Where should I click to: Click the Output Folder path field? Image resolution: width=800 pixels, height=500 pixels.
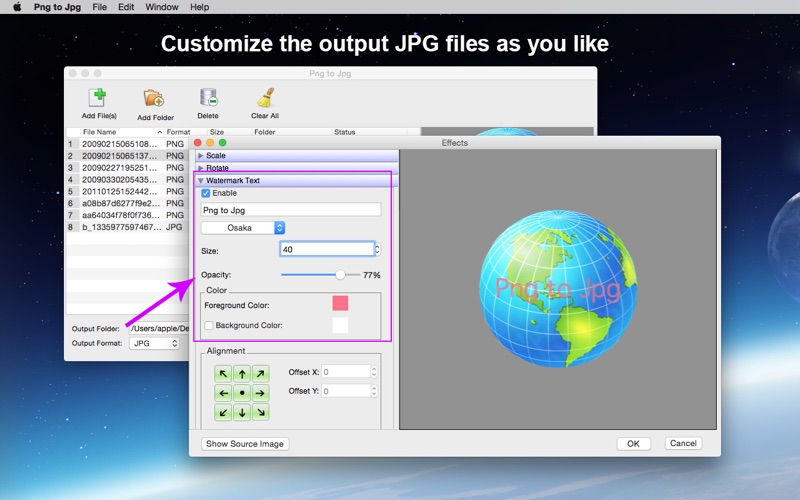[159, 328]
